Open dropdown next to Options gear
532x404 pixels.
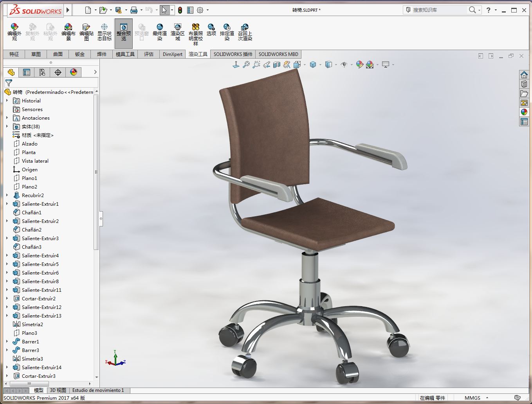(207, 10)
